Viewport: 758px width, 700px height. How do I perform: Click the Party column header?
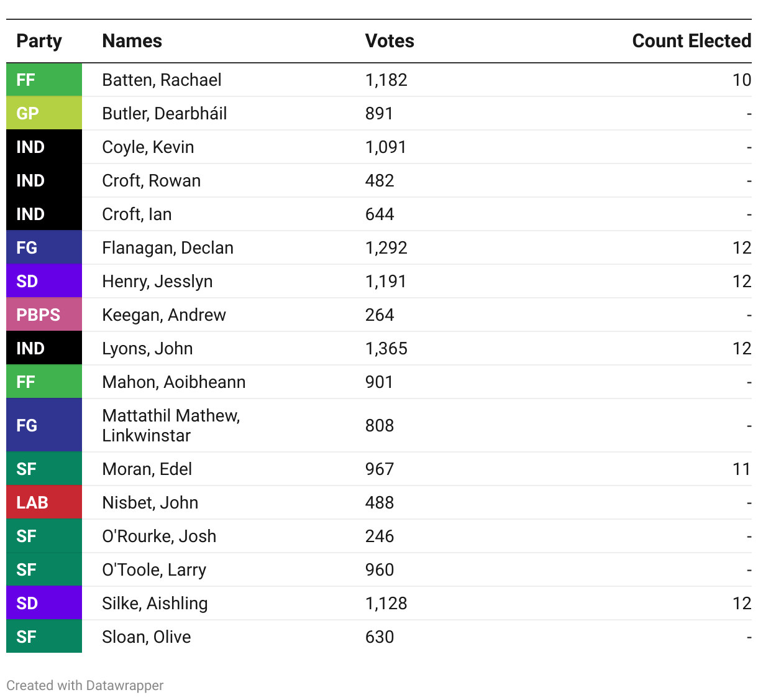pyautogui.click(x=39, y=41)
